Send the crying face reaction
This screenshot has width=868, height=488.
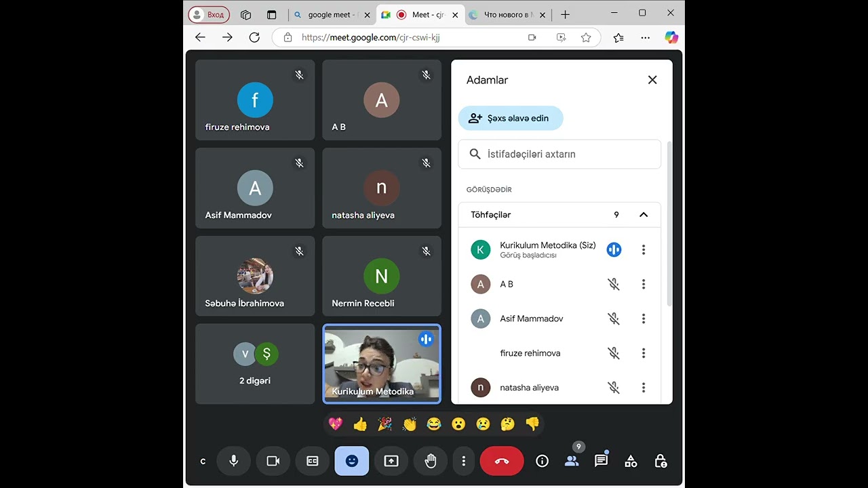483,424
